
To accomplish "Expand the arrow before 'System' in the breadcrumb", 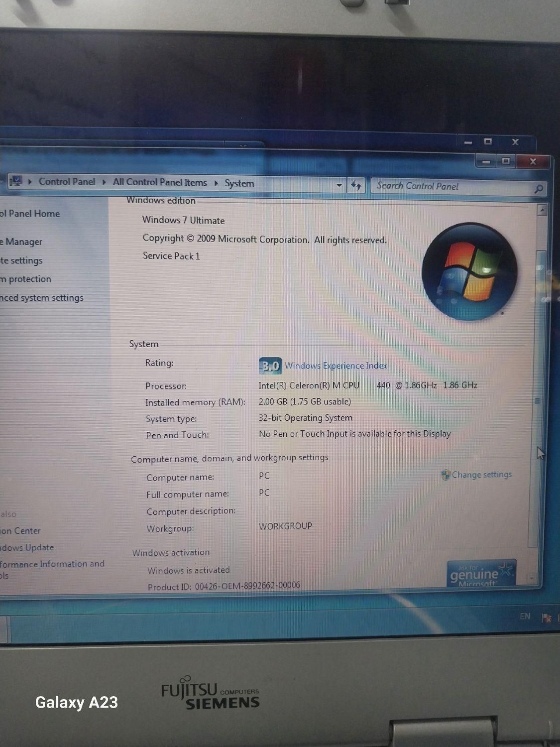I will (x=216, y=183).
